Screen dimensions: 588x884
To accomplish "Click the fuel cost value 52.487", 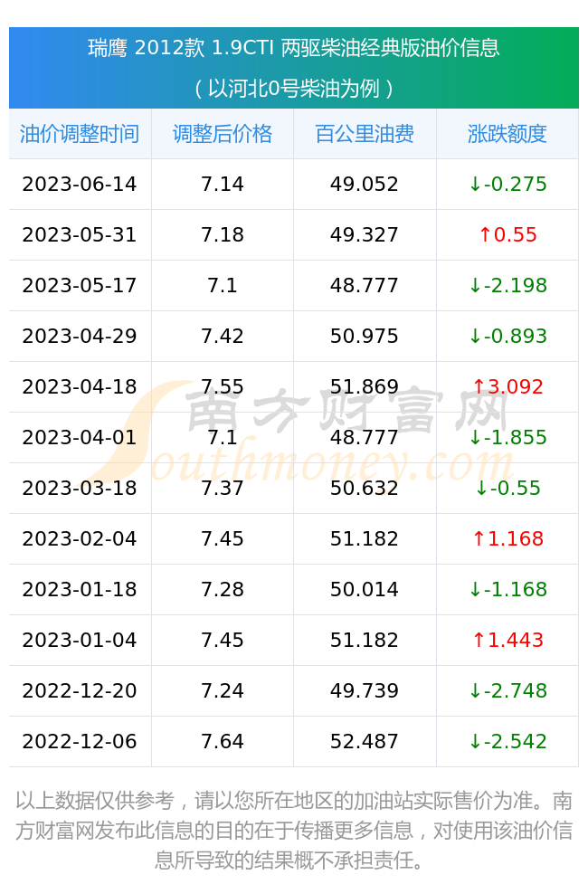I will [x=365, y=742].
